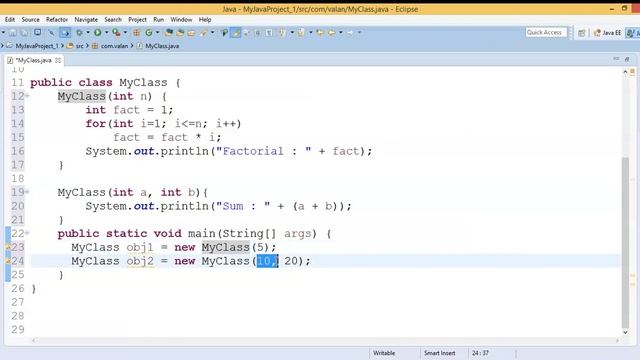Toggle the Show Whitespace Characters icon

[269, 32]
